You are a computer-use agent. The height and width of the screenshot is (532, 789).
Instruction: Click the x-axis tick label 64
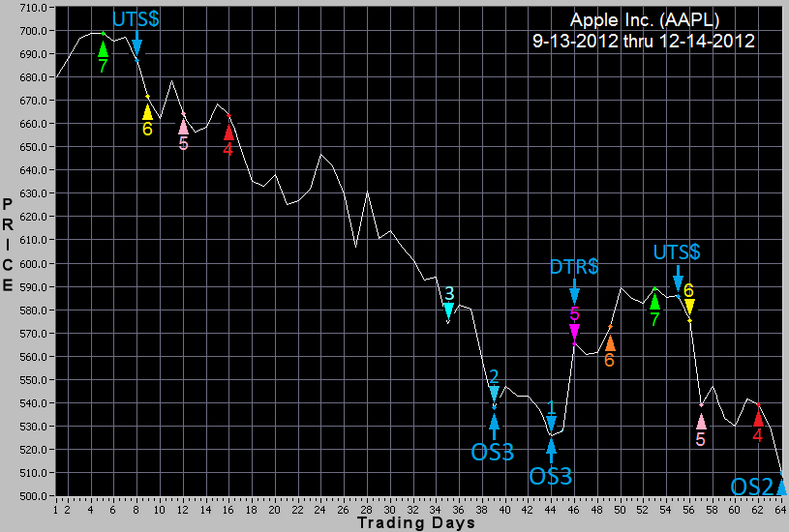click(780, 510)
